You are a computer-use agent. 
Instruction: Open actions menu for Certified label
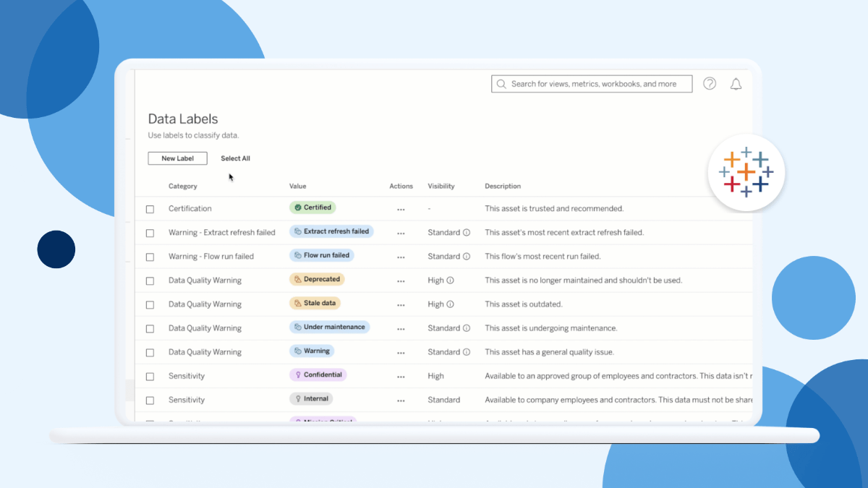[x=401, y=210]
